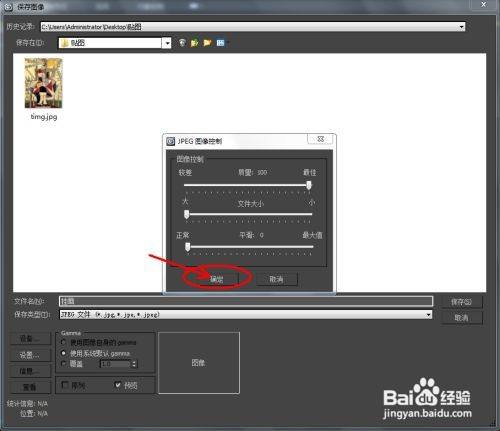Select the 覆盖 gamma radio button

tap(64, 363)
